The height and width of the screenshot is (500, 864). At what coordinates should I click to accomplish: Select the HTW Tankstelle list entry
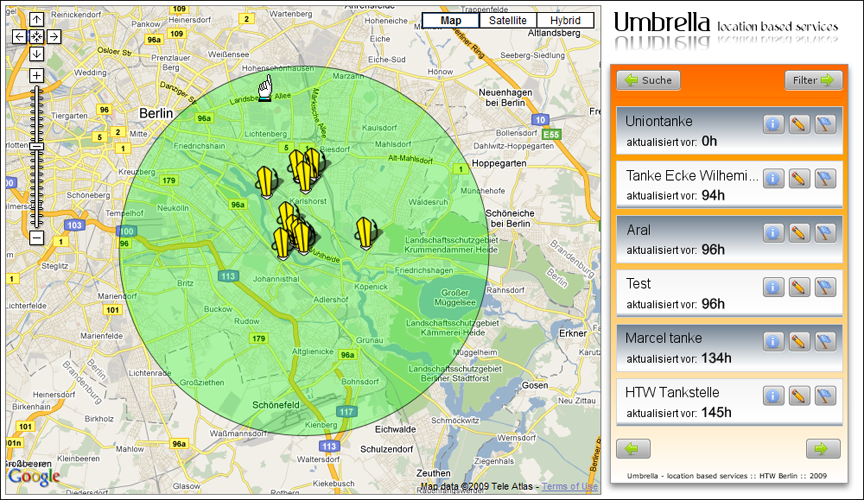(730, 402)
